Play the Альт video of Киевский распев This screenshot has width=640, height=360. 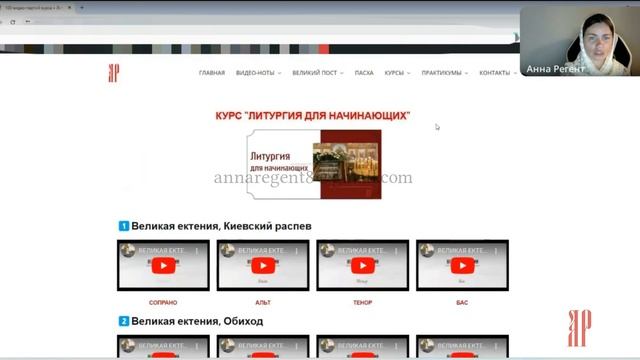point(263,266)
